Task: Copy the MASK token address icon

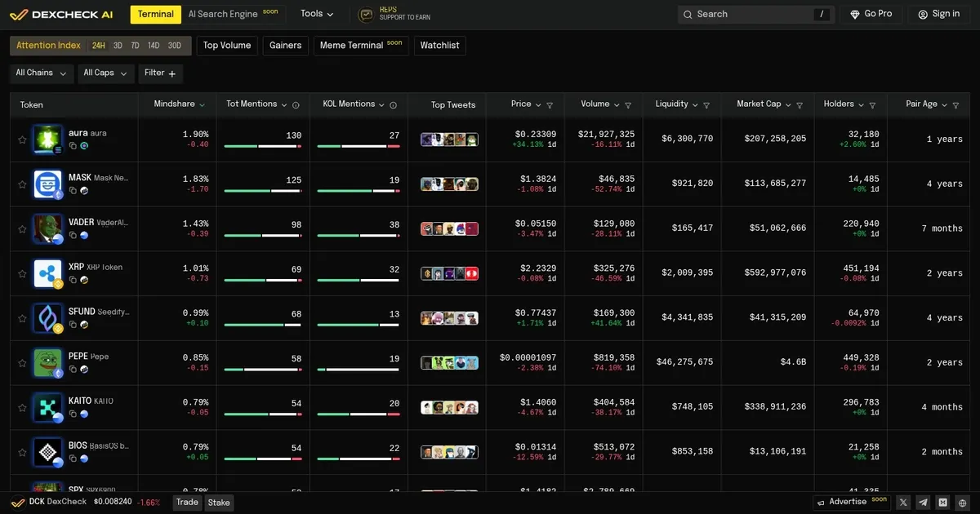Action: 73,190
